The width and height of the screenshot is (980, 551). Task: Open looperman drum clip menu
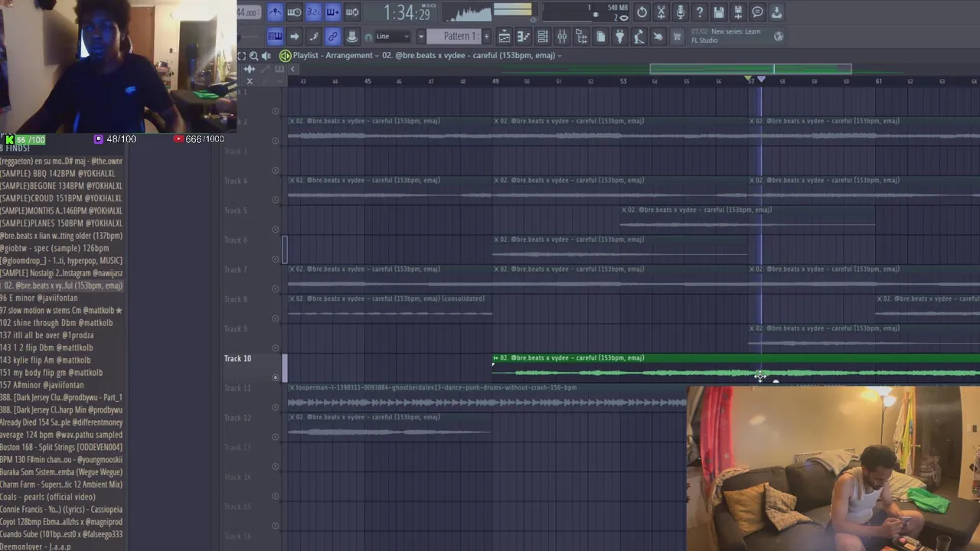pos(292,388)
